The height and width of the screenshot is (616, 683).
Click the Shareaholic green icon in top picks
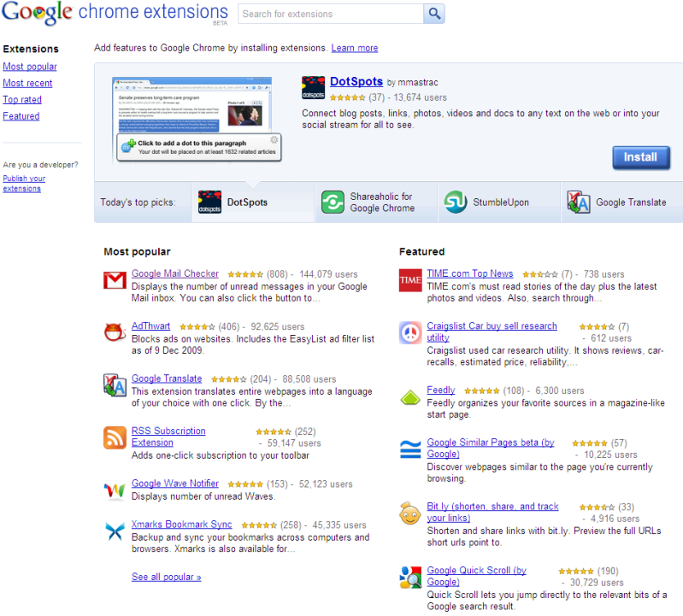(333, 202)
